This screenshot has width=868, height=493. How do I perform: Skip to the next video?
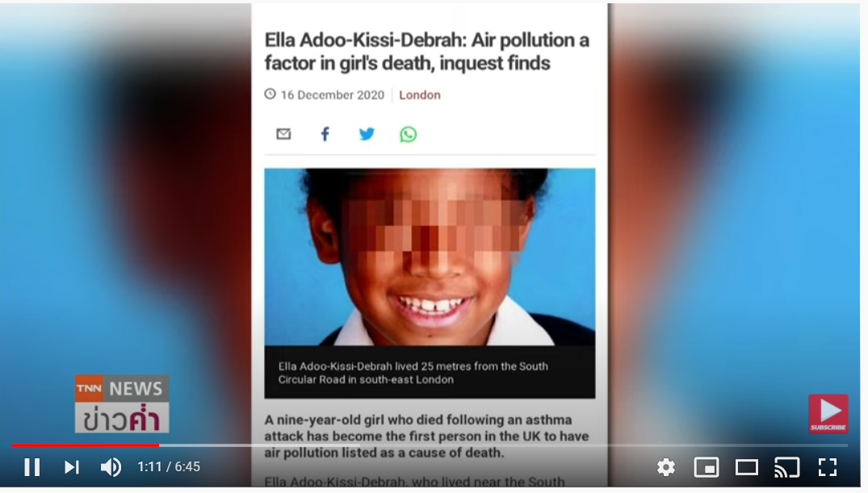point(71,467)
